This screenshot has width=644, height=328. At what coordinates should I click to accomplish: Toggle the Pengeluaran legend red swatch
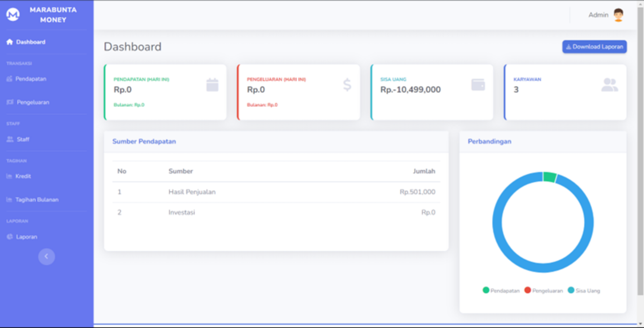(527, 290)
